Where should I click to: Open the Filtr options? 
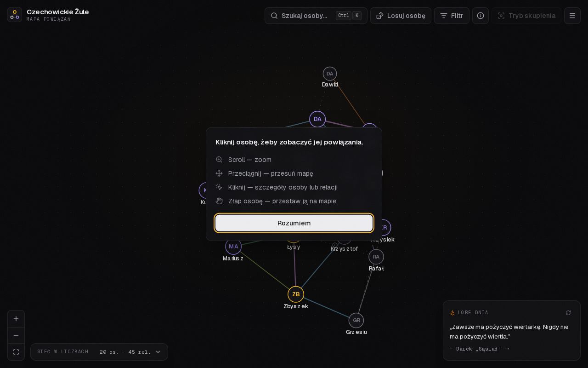click(452, 16)
